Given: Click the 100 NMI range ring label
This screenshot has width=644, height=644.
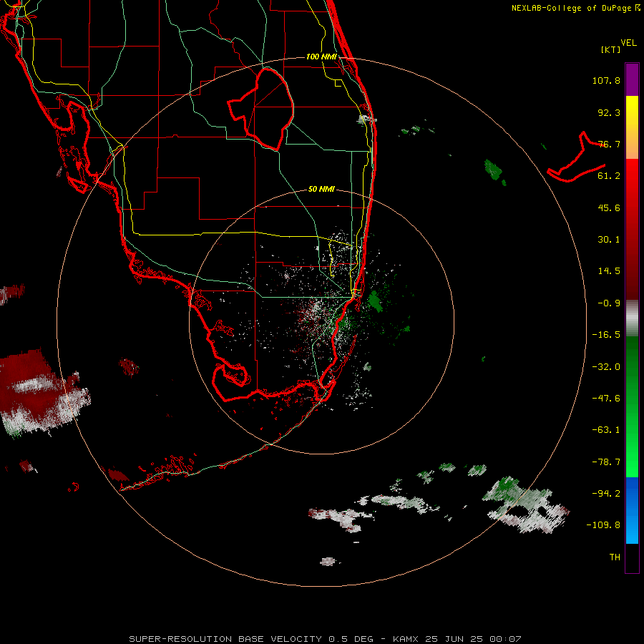Looking at the screenshot, I should click(x=321, y=57).
